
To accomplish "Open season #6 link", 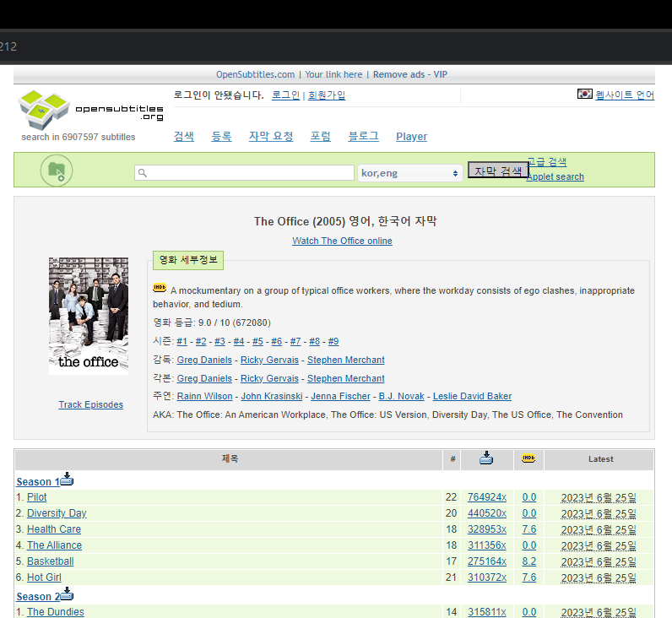I will point(276,342).
